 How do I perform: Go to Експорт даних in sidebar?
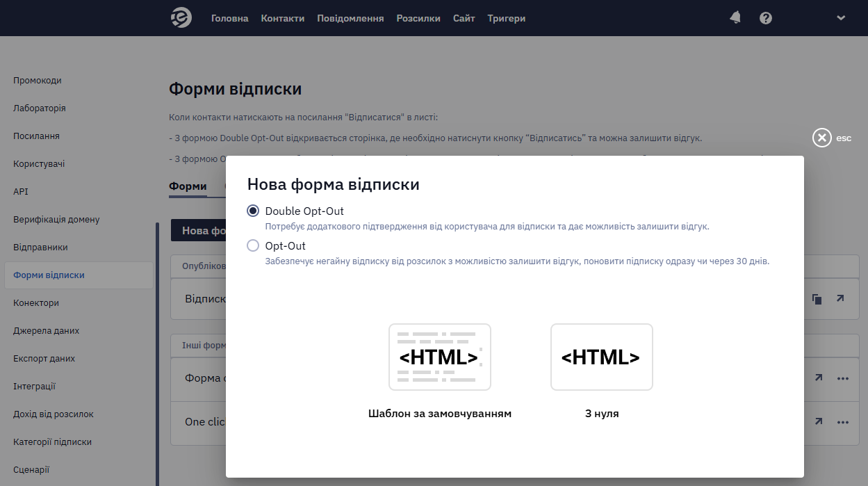click(x=44, y=359)
